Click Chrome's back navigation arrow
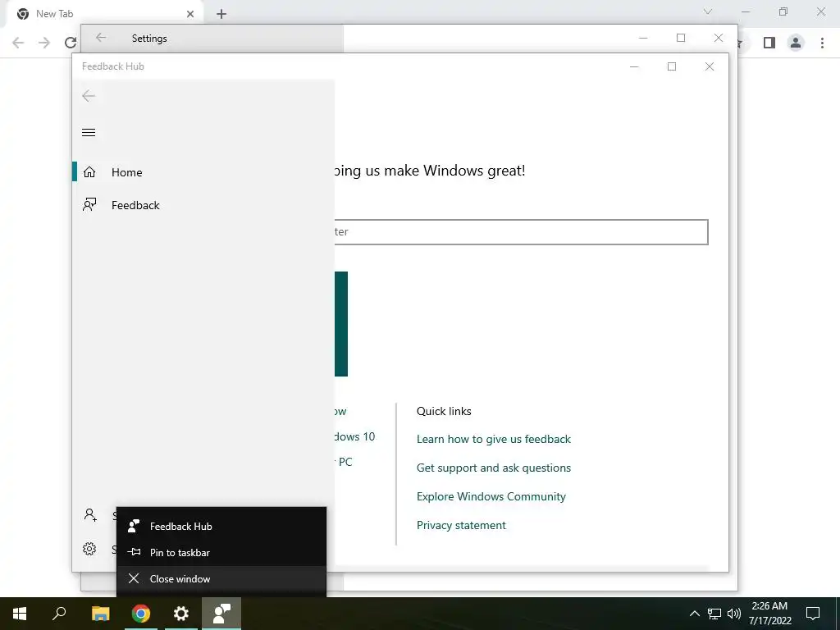 click(x=18, y=43)
